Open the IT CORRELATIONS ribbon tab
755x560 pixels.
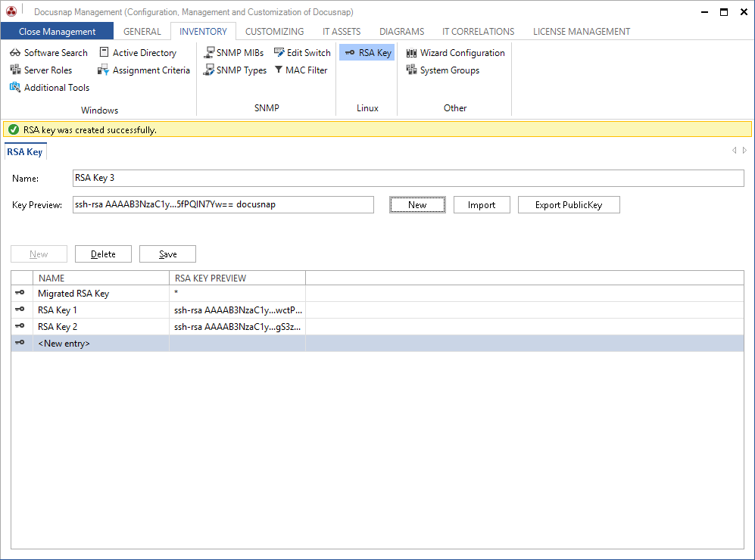click(478, 31)
